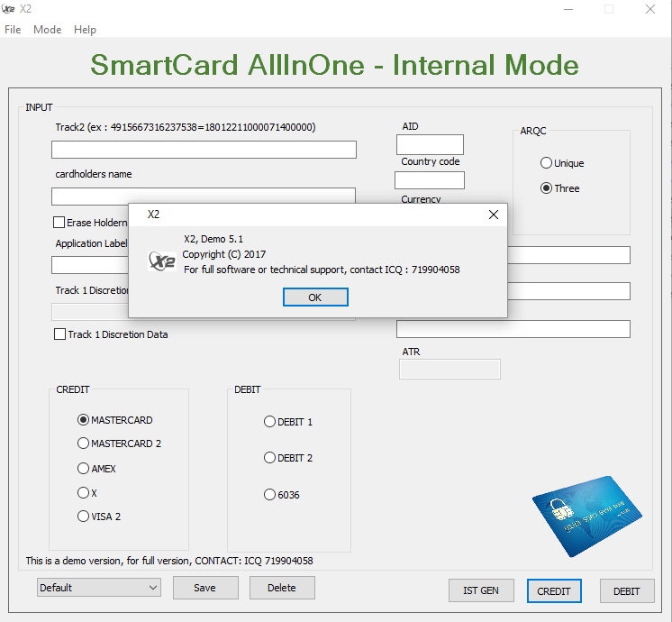Click the Track2 input field
Viewport: 672px width, 622px height.
tap(204, 150)
